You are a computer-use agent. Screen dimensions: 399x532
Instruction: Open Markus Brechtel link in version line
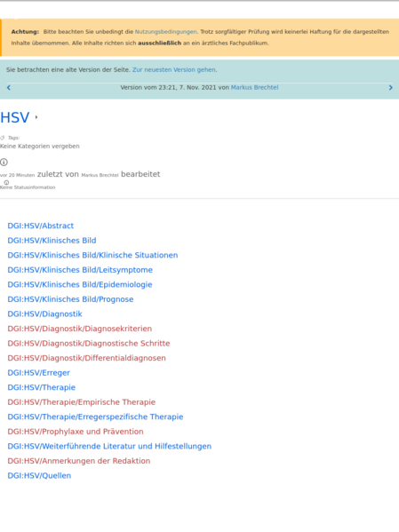(x=255, y=87)
